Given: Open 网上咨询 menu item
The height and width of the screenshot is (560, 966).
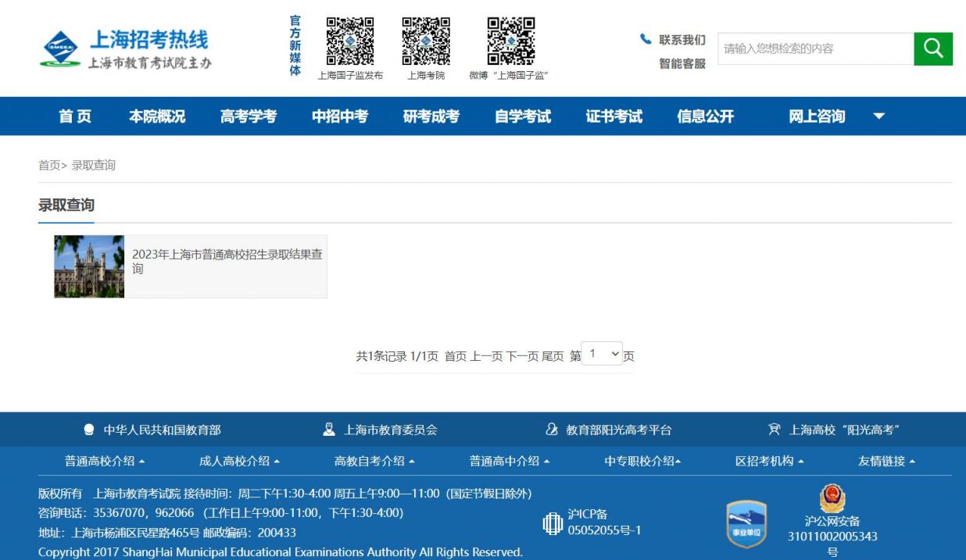Looking at the screenshot, I should (817, 116).
